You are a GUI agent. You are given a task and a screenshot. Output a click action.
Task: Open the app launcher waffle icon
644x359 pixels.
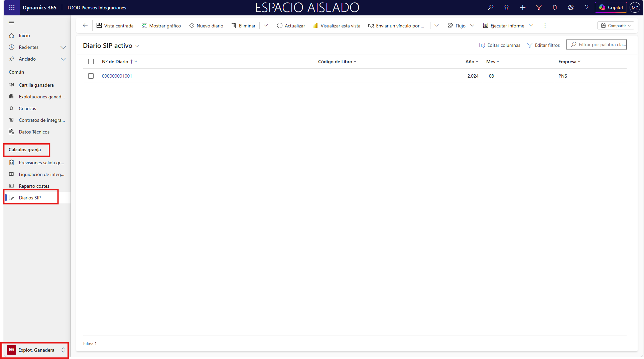coord(12,7)
